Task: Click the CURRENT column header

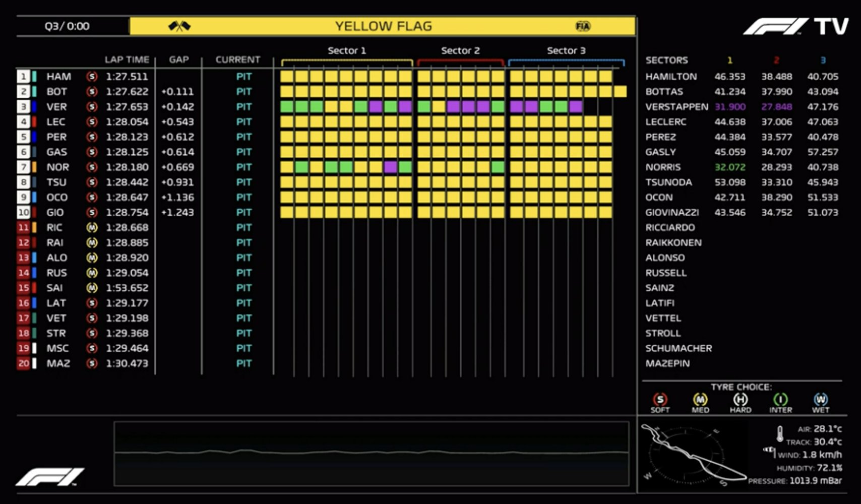Action: point(238,59)
